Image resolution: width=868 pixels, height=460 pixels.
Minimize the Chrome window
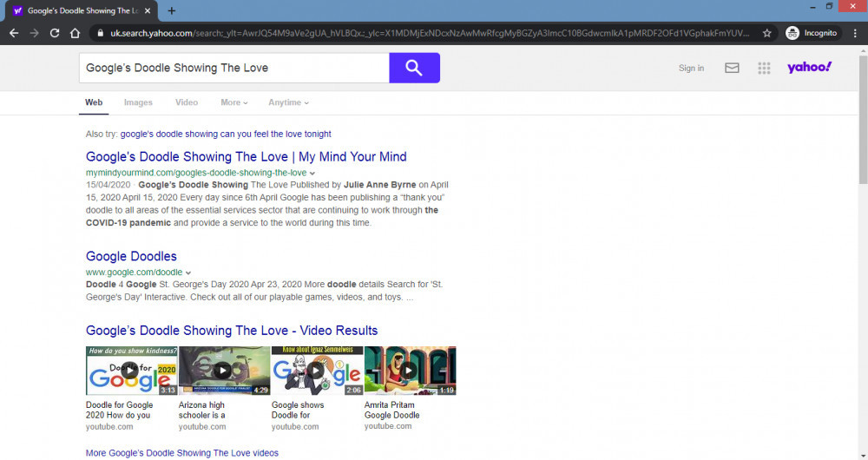[x=812, y=7]
